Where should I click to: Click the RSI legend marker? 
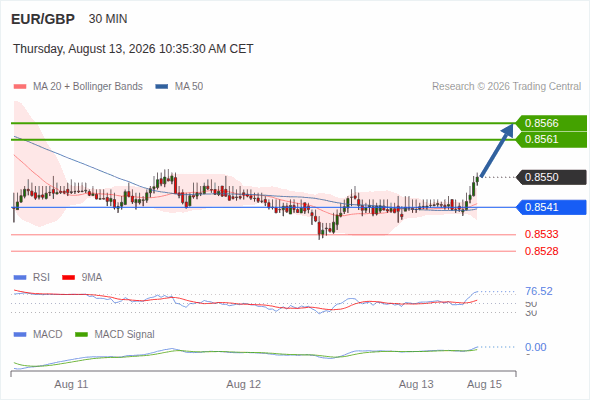(x=20, y=278)
